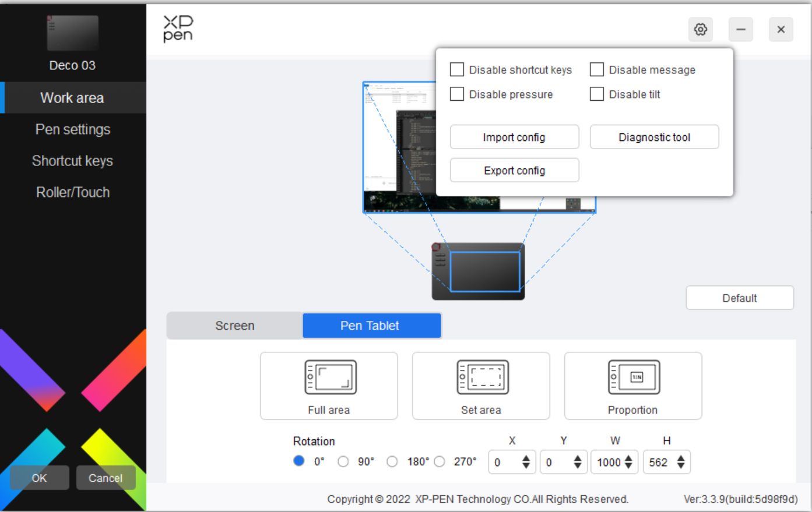Select the Deco 03 device thumbnail

pos(72,33)
